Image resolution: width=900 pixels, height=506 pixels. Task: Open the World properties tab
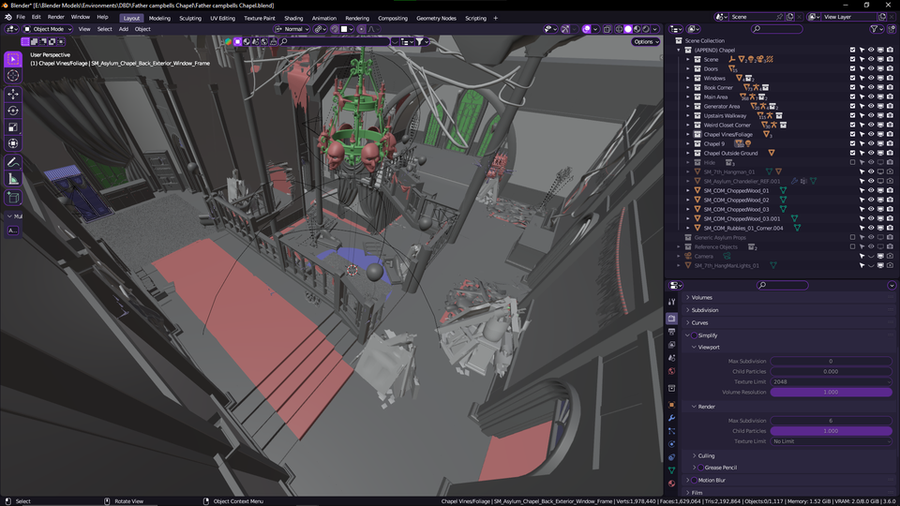point(672,371)
